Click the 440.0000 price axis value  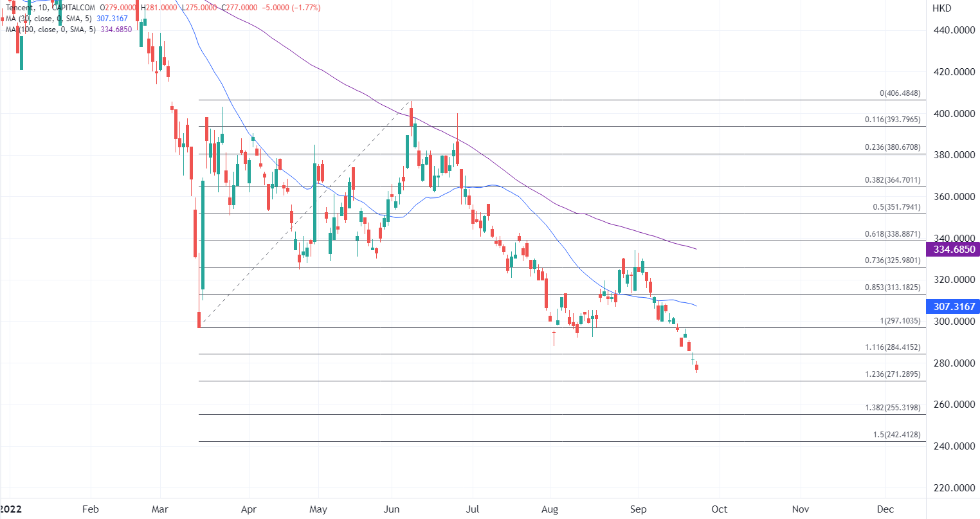pos(954,30)
